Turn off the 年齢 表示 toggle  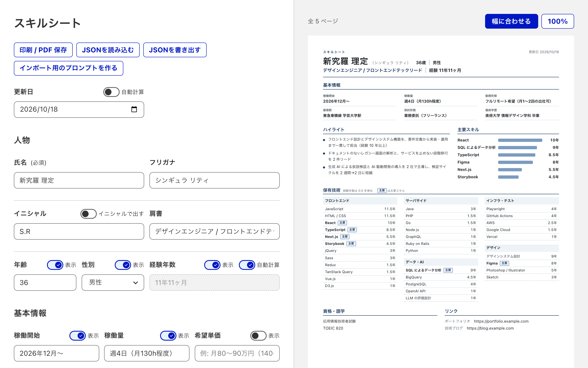pyautogui.click(x=55, y=265)
